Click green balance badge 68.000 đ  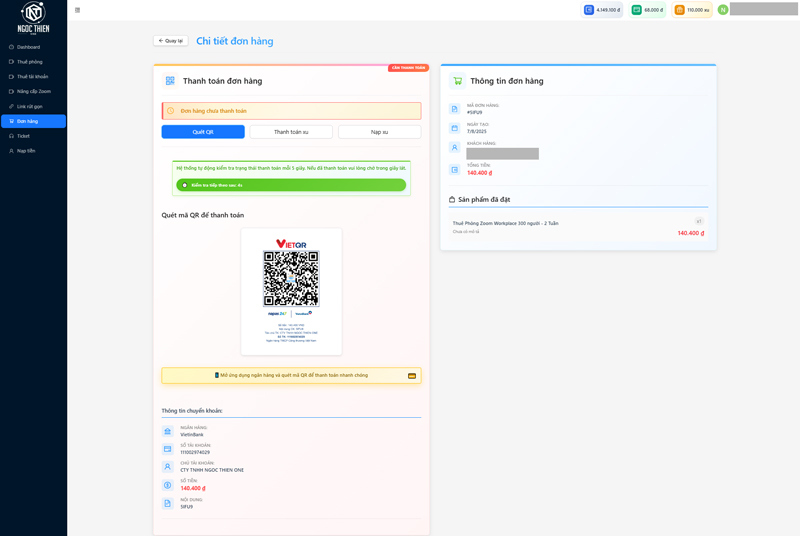[x=647, y=10]
